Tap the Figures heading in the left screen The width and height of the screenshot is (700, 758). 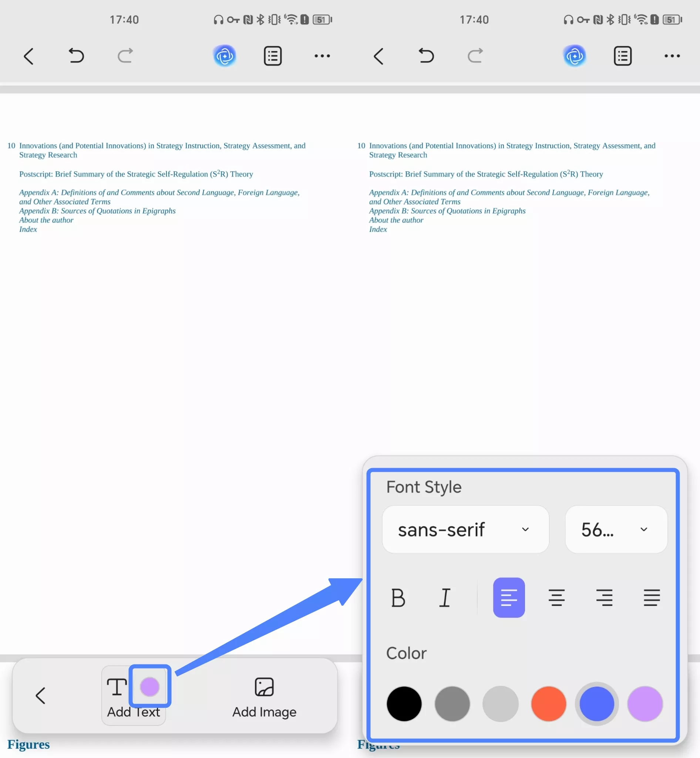[x=28, y=744]
